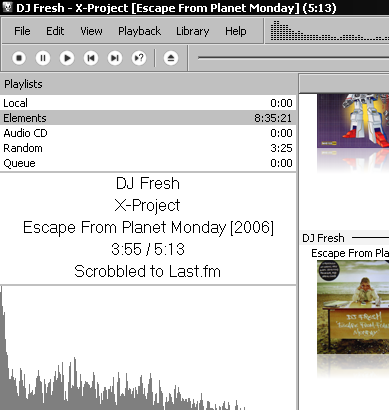Pause the current track

point(43,58)
